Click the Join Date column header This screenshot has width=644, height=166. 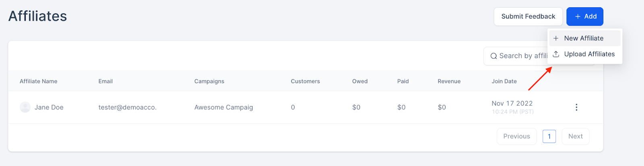pos(504,81)
